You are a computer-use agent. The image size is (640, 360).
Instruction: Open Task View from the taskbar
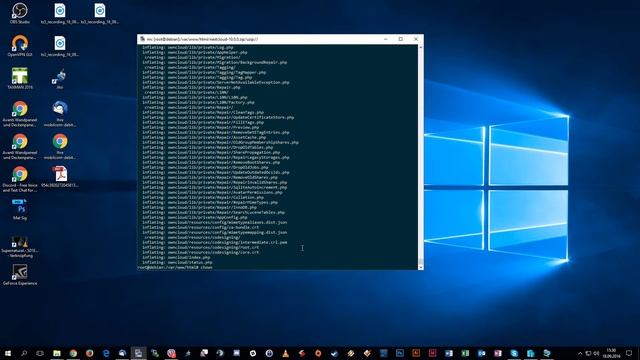[40, 353]
